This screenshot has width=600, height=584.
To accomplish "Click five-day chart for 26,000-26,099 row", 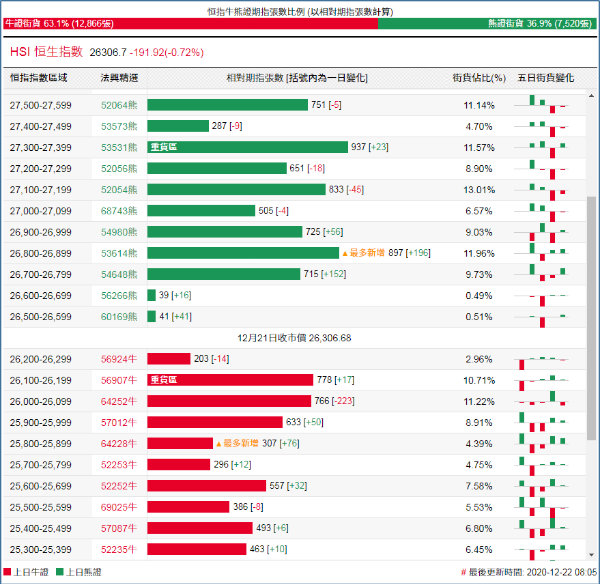I will [541, 399].
